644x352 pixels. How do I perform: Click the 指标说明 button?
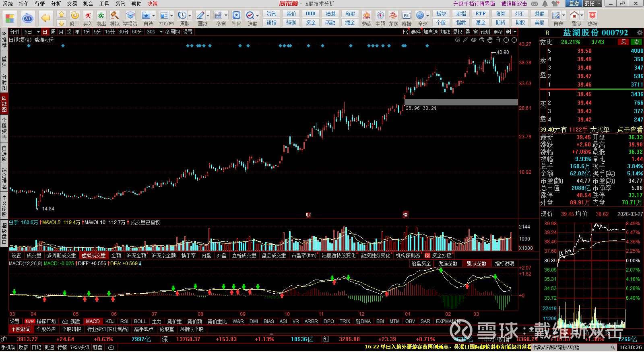tap(504, 263)
